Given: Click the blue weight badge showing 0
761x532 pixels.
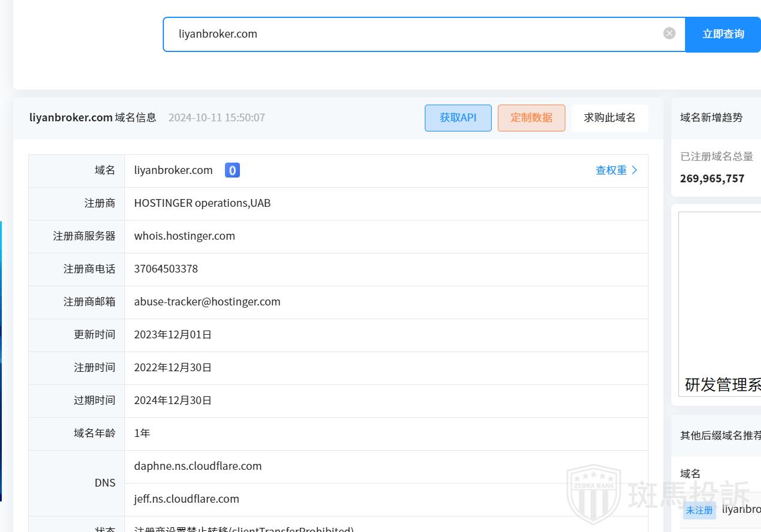Looking at the screenshot, I should click(232, 170).
